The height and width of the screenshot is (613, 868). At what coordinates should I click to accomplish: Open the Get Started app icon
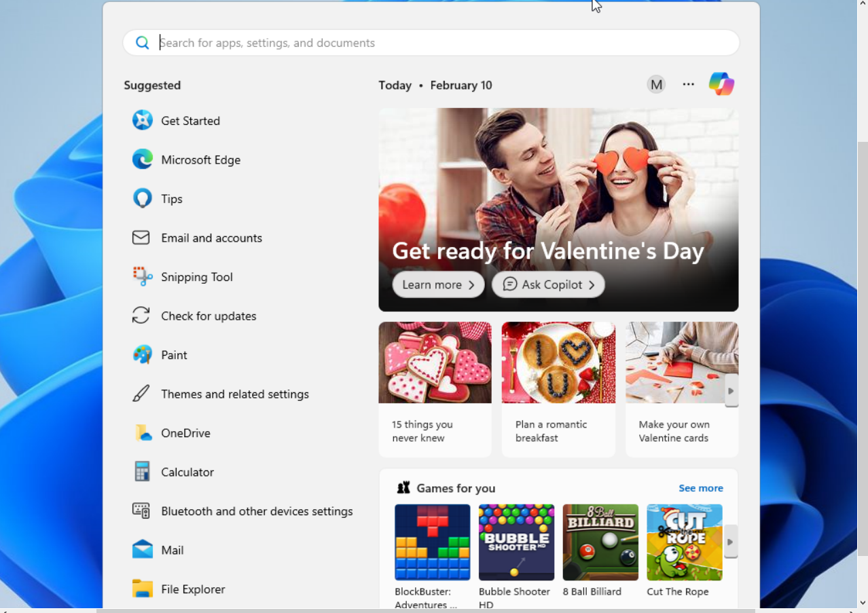click(142, 120)
